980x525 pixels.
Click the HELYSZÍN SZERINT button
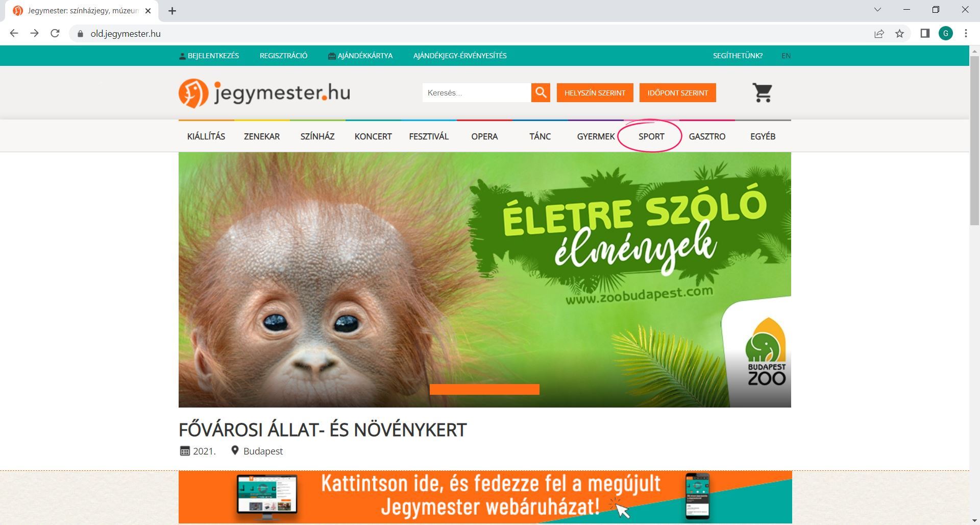coord(595,93)
